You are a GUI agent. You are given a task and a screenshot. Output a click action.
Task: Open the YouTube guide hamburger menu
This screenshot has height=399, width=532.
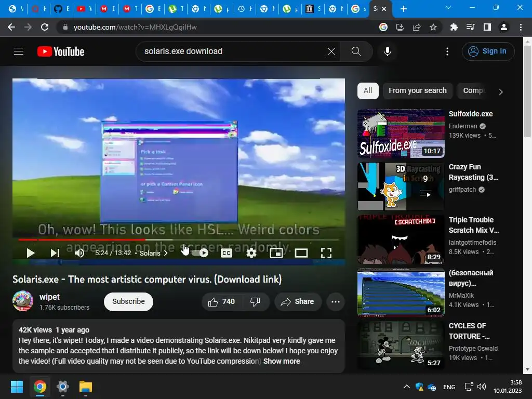coord(19,51)
